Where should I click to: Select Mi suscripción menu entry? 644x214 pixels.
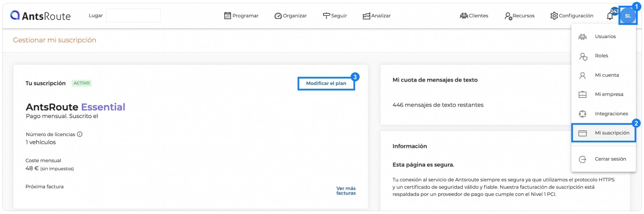pyautogui.click(x=604, y=133)
